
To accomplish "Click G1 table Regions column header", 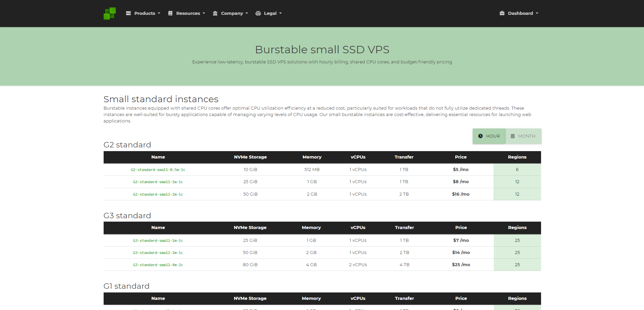I will [x=517, y=298].
